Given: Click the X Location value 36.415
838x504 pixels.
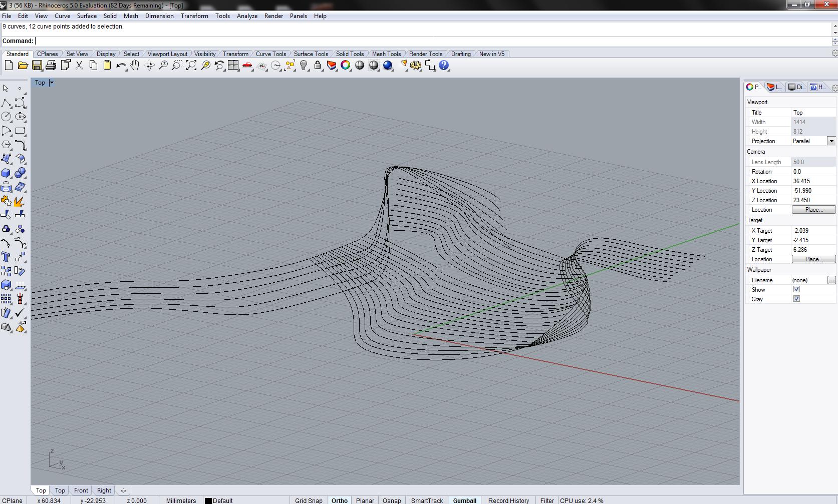Looking at the screenshot, I should click(813, 181).
